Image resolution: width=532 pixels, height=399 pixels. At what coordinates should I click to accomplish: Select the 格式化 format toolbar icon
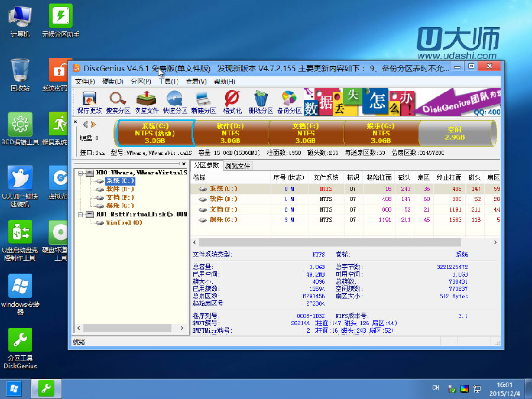232,102
